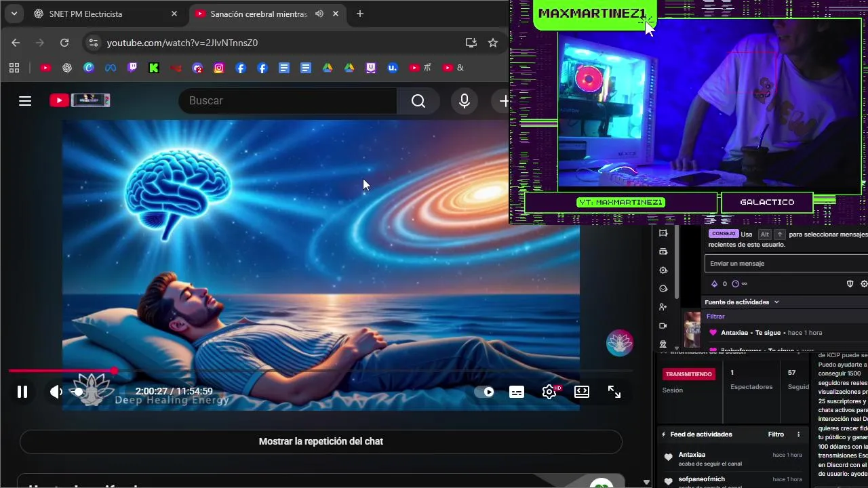Open the Bits icon below chat field
Viewport: 868px width, 488px height.
714,284
